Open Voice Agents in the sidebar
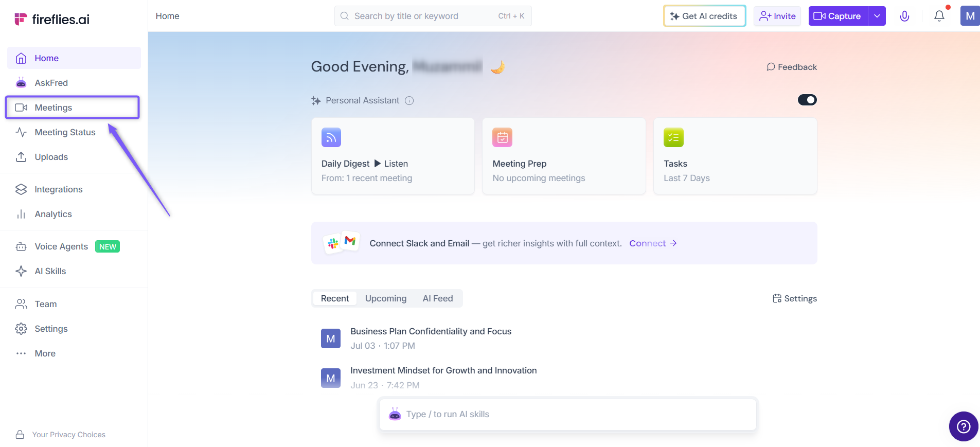Image resolution: width=980 pixels, height=447 pixels. 74,246
